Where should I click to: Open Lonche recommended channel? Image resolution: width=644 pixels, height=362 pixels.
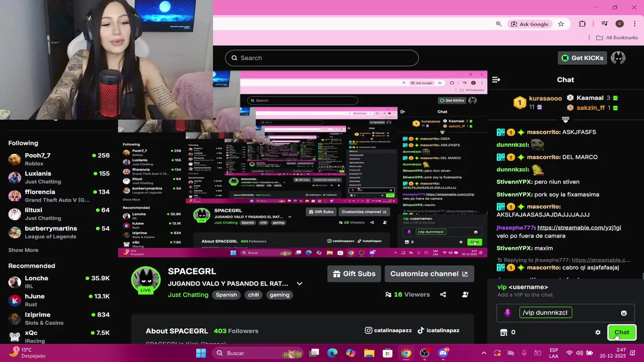tap(59, 283)
